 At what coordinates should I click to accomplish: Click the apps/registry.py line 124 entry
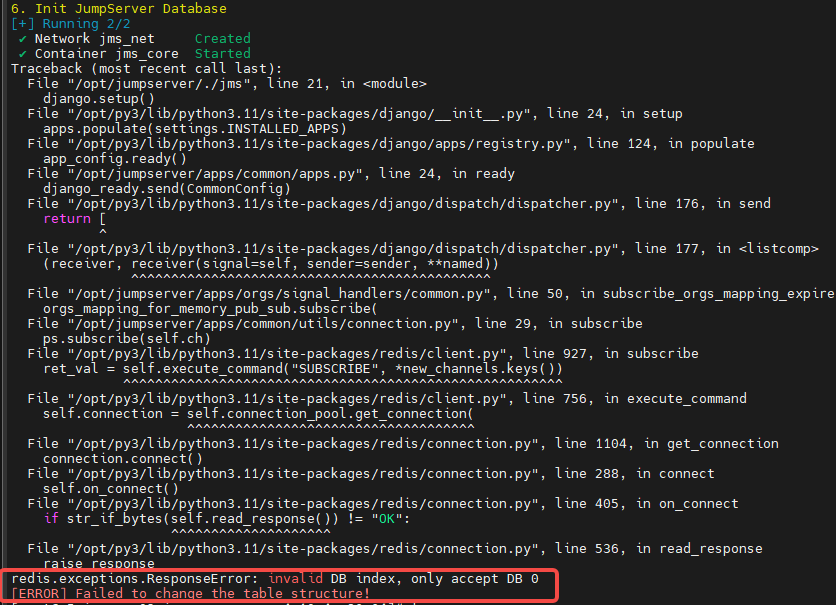391,143
